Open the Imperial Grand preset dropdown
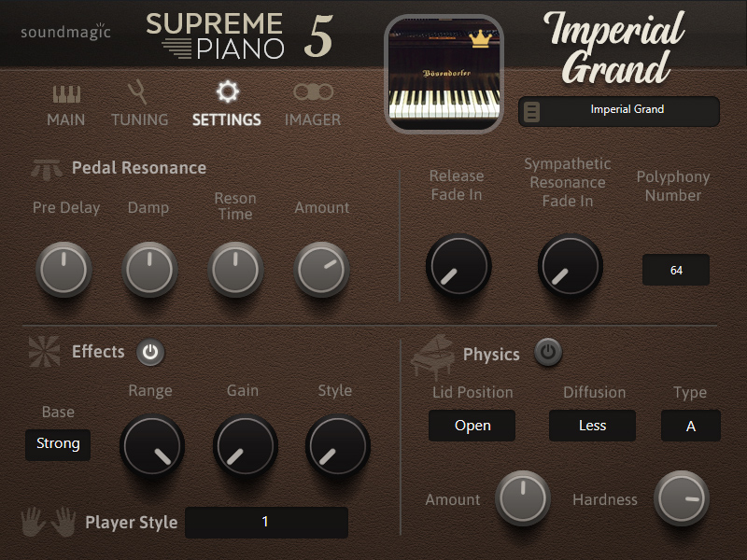This screenshot has height=560, width=747. pos(619,112)
